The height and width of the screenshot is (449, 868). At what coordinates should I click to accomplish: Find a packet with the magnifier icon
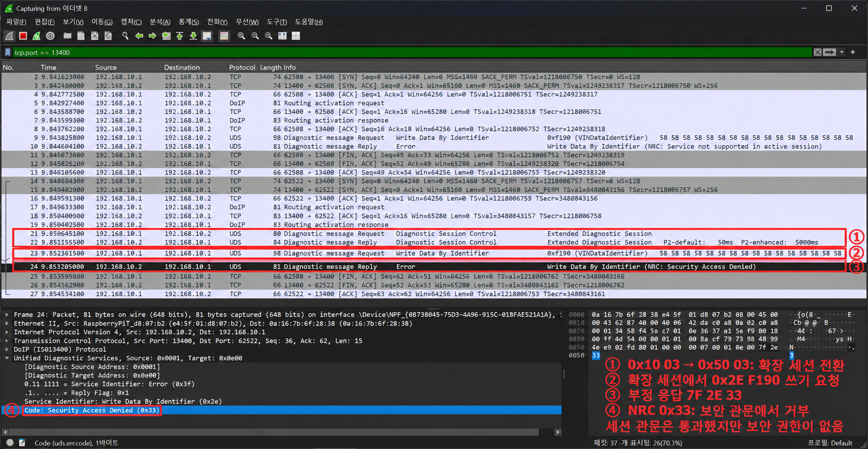coord(125,36)
